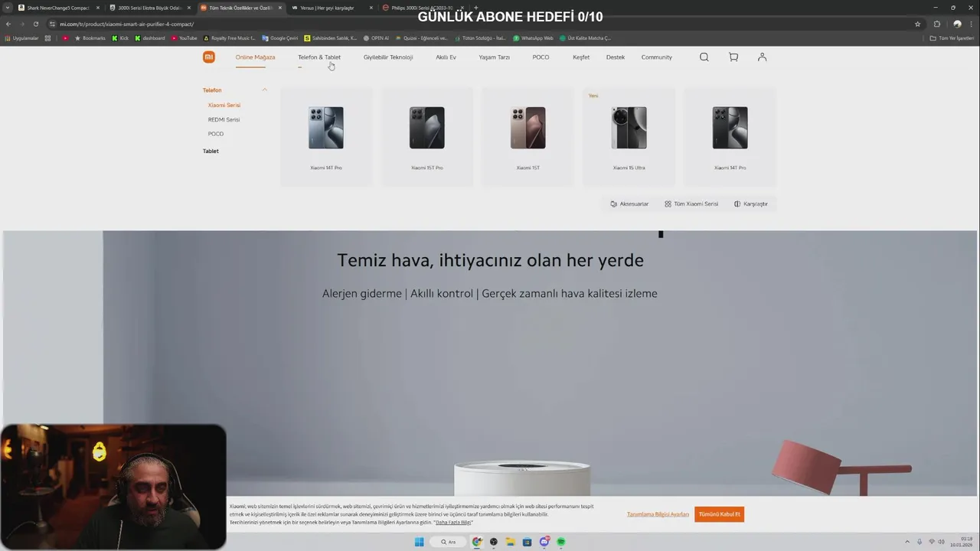
Task: Click the taskbar Ara search box
Action: (448, 542)
